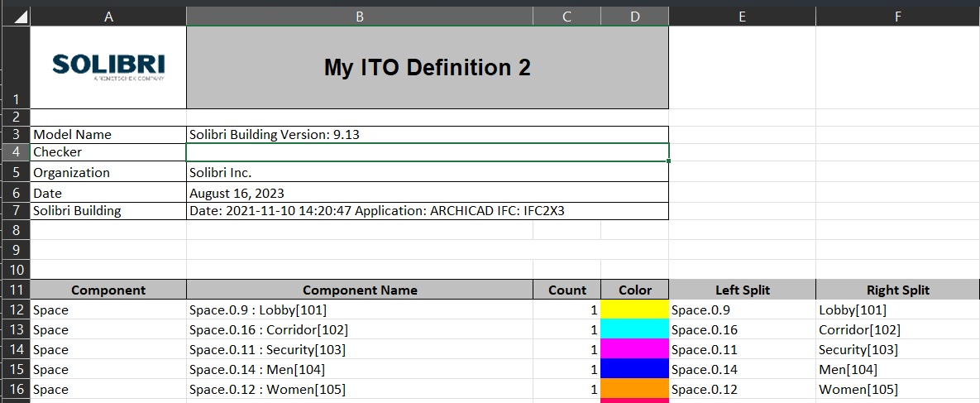Click the Left Split header cell

pyautogui.click(x=742, y=290)
